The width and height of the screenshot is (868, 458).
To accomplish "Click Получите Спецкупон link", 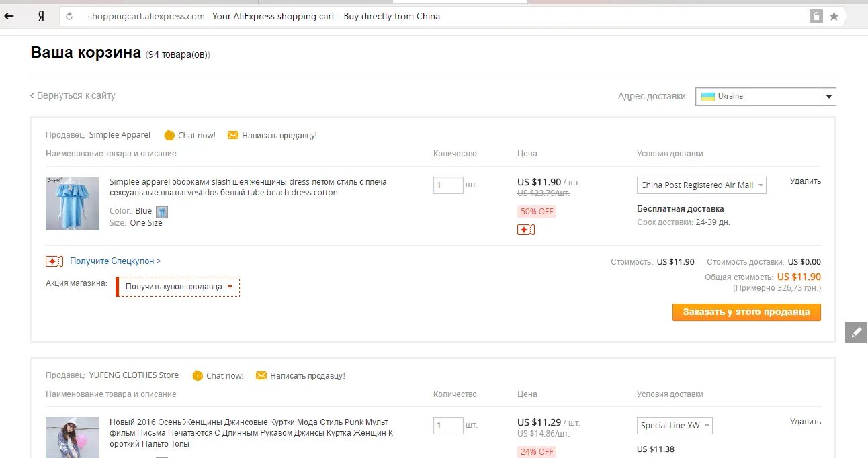I will [x=116, y=261].
